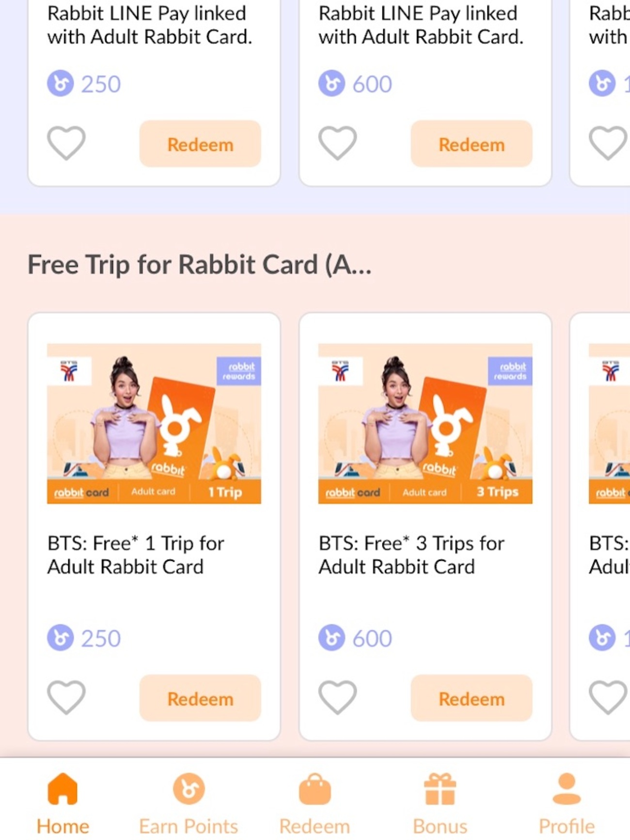Open the Earn Points rabbit icon
The width and height of the screenshot is (630, 840).
tap(189, 789)
